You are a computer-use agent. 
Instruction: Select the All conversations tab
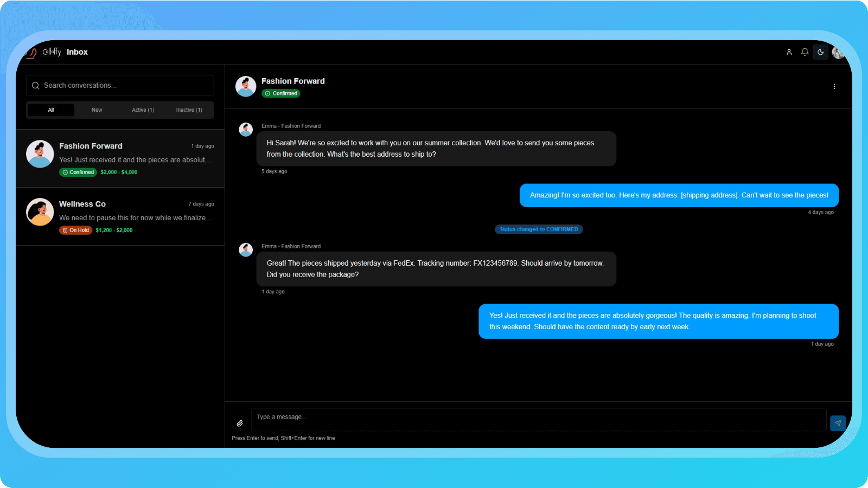[50, 110]
